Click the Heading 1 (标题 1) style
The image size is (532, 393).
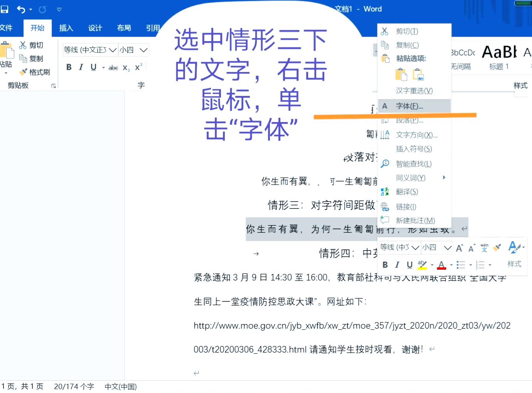499,58
